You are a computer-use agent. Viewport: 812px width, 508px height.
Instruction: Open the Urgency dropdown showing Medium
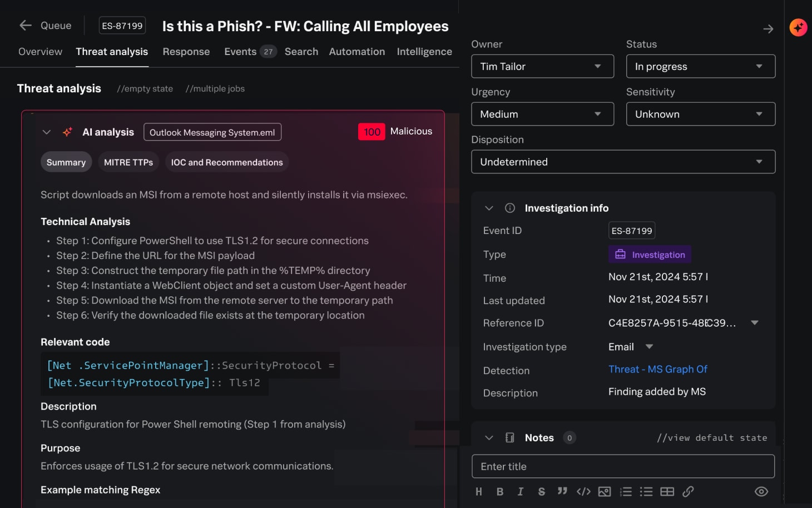coord(542,114)
